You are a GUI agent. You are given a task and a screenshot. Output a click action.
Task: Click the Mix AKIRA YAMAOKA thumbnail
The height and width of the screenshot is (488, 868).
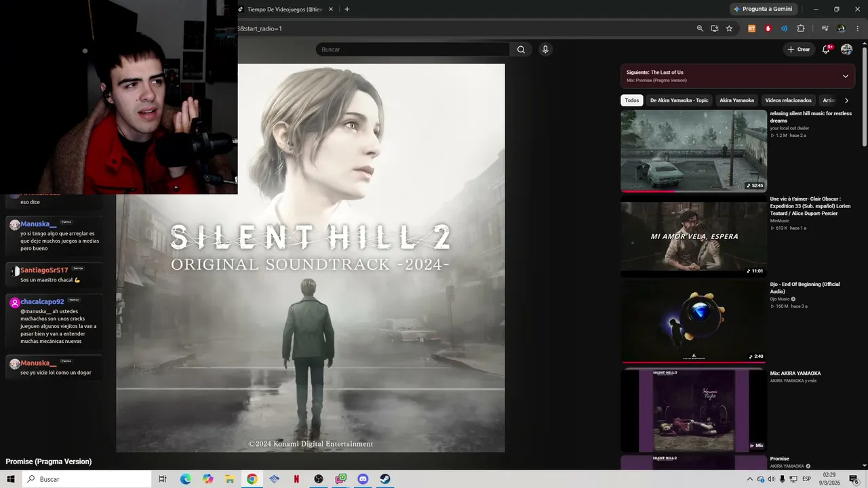point(694,410)
